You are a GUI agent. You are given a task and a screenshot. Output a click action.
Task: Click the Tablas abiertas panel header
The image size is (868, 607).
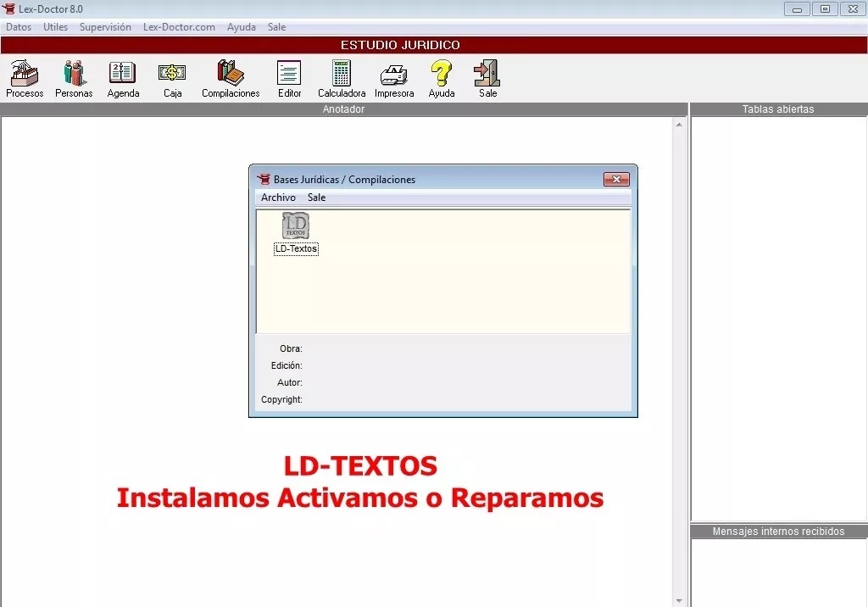point(778,109)
